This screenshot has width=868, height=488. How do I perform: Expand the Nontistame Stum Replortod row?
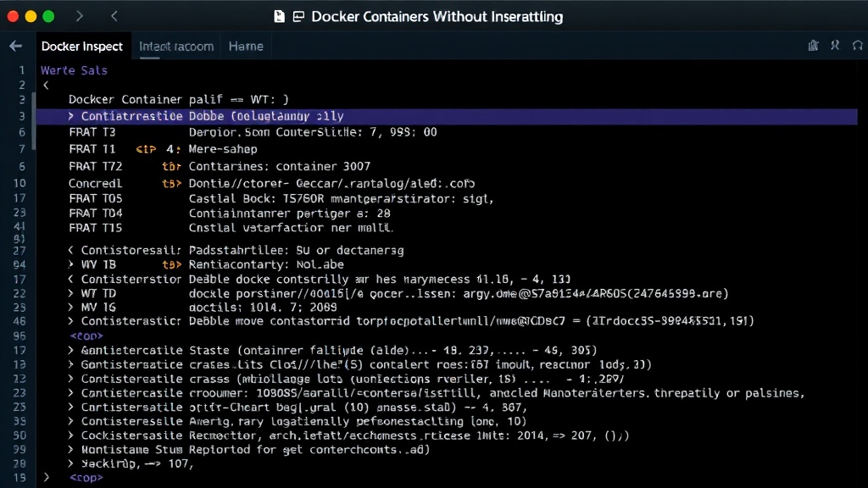(71, 449)
